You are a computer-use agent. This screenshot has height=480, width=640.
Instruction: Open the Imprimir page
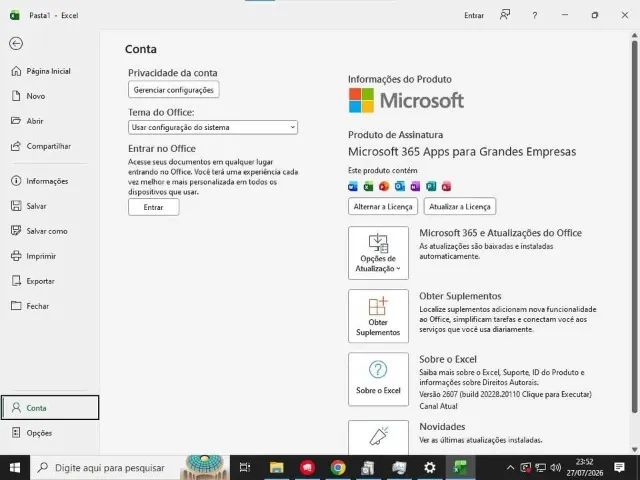tap(33, 256)
